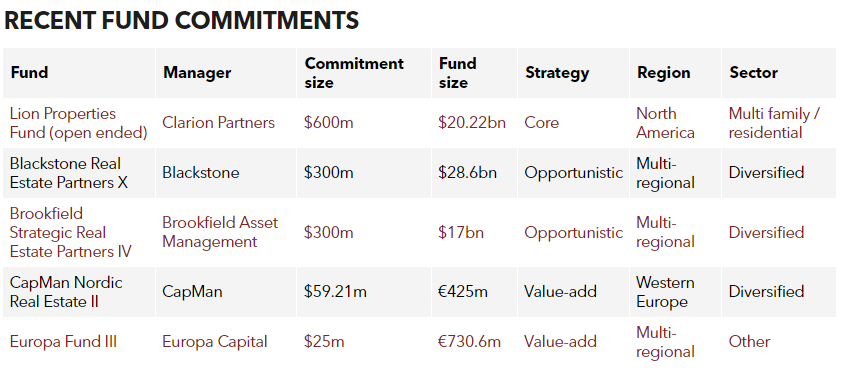Click the Blackstone Real Estate Partners X fund

coord(69,173)
